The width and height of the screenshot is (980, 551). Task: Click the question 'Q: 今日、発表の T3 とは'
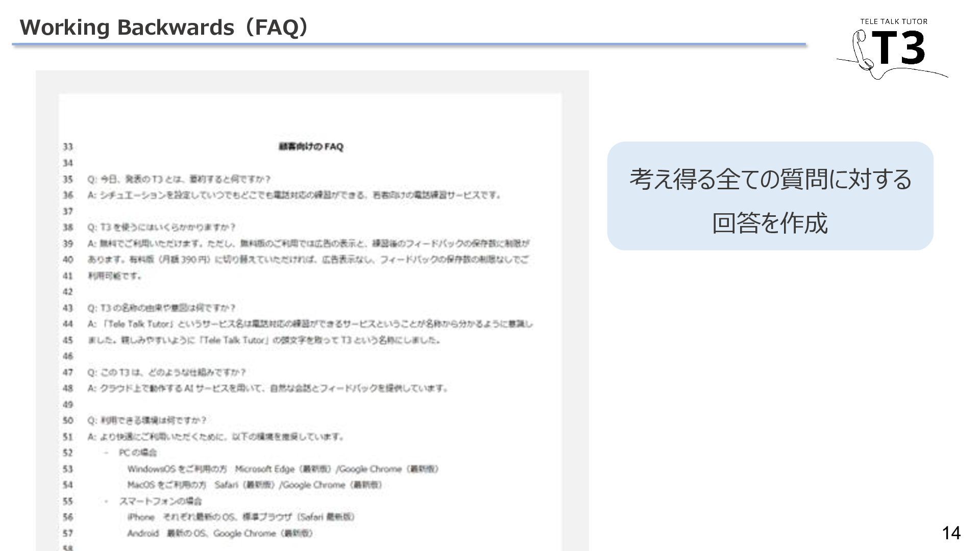pos(179,179)
